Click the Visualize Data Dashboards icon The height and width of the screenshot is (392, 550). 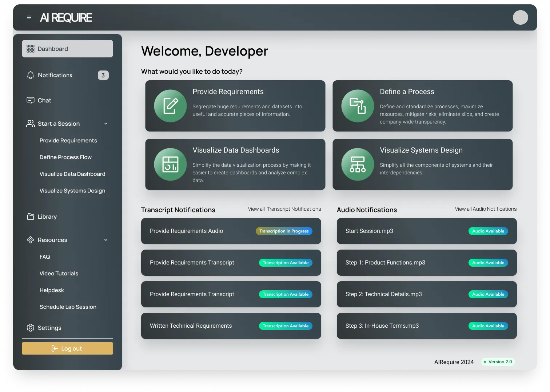click(x=170, y=164)
